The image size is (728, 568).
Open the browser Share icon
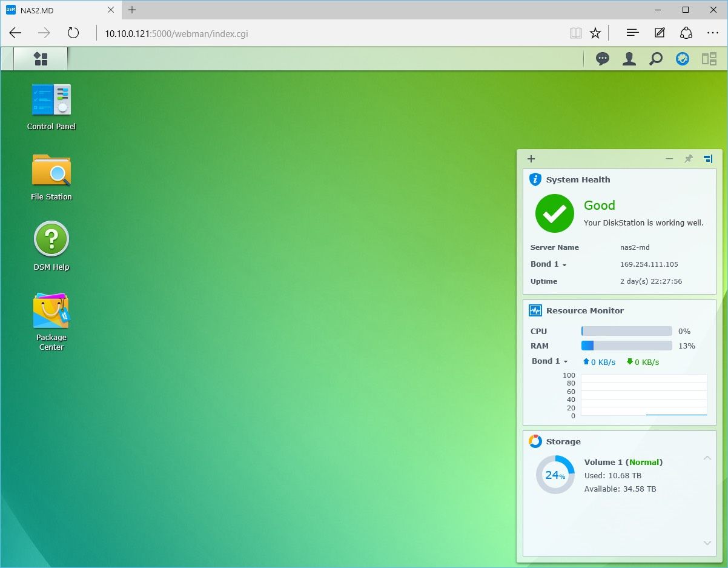686,33
